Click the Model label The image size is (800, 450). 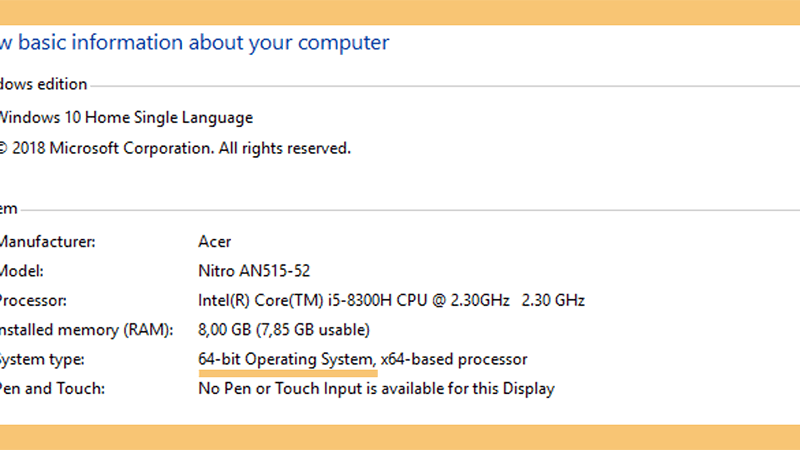[x=21, y=271]
